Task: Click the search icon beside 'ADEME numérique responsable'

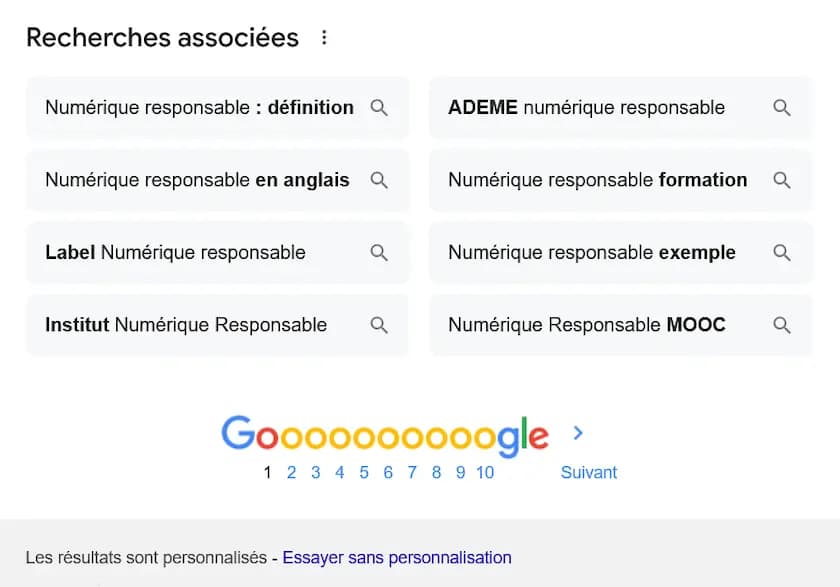Action: (x=782, y=107)
